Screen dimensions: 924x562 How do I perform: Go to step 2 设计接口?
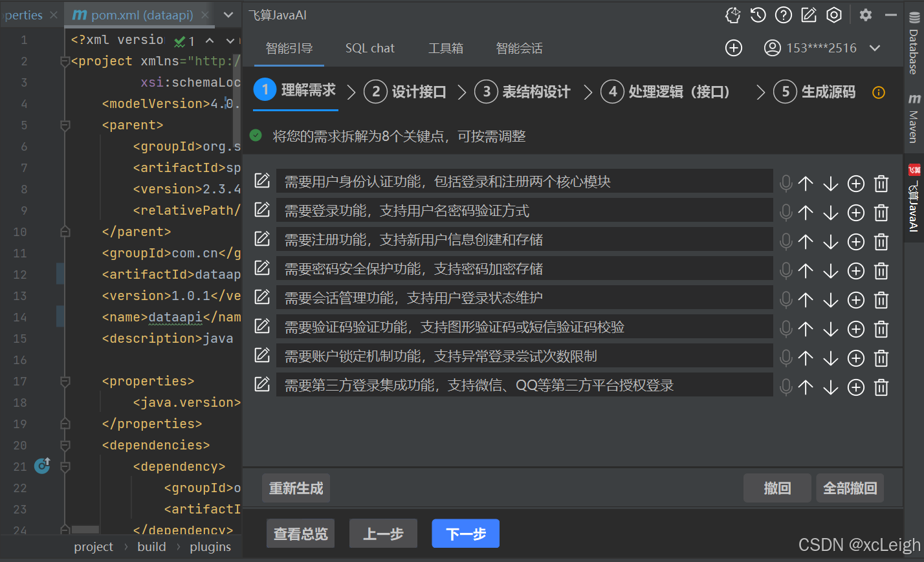pos(405,92)
